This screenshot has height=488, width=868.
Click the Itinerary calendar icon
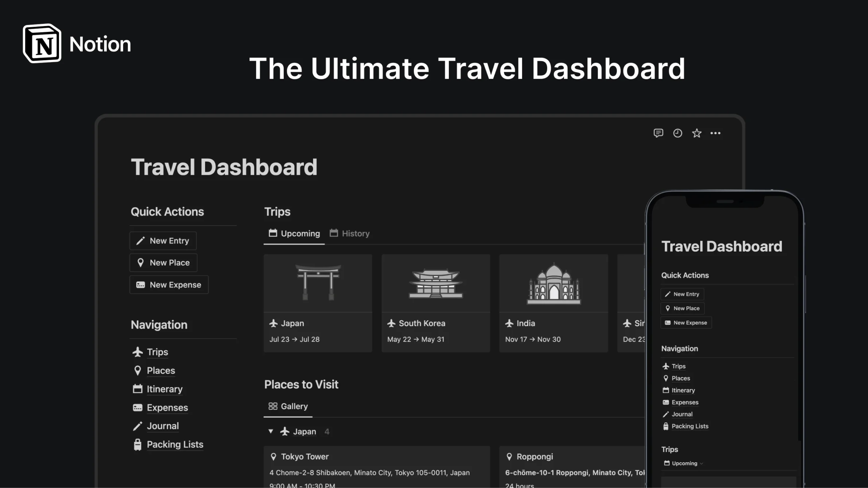pos(138,389)
